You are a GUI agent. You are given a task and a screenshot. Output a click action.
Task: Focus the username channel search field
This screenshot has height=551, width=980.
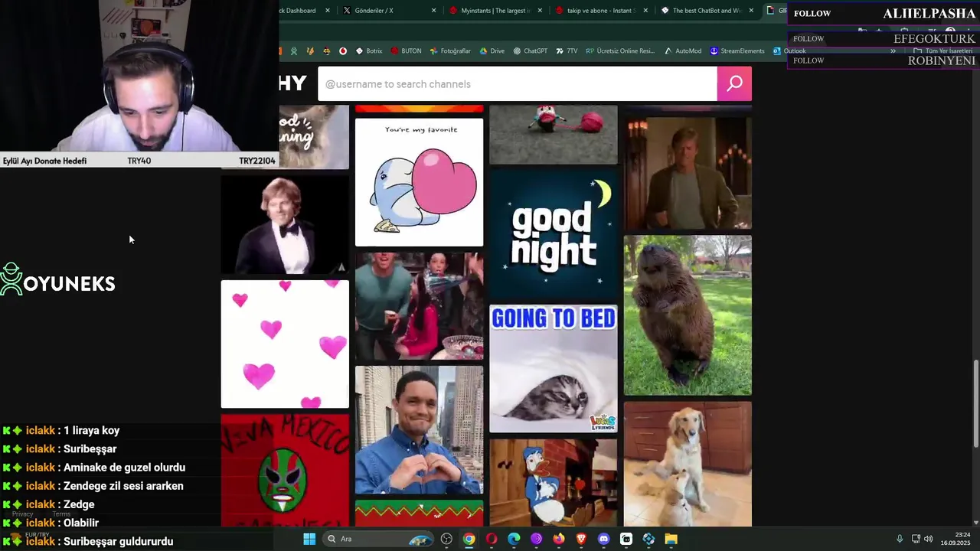pyautogui.click(x=518, y=83)
